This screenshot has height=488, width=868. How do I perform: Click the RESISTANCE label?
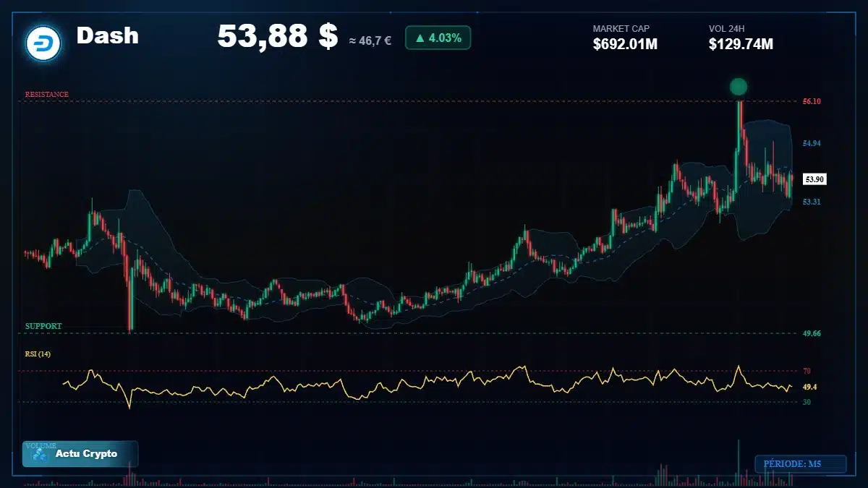click(x=47, y=95)
